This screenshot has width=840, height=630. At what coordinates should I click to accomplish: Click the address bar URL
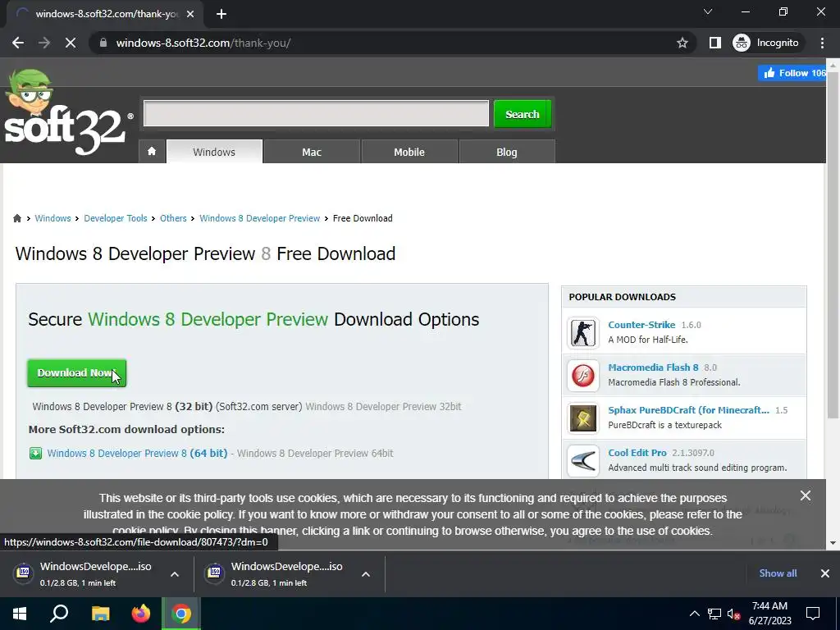pos(203,43)
